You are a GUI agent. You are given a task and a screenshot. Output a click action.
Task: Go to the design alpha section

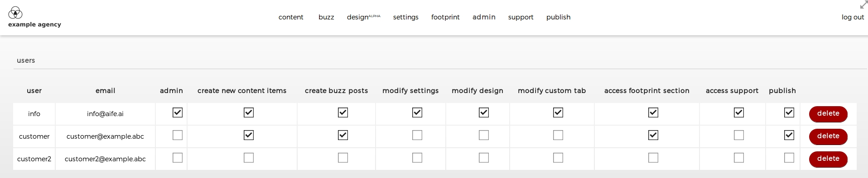(x=363, y=17)
